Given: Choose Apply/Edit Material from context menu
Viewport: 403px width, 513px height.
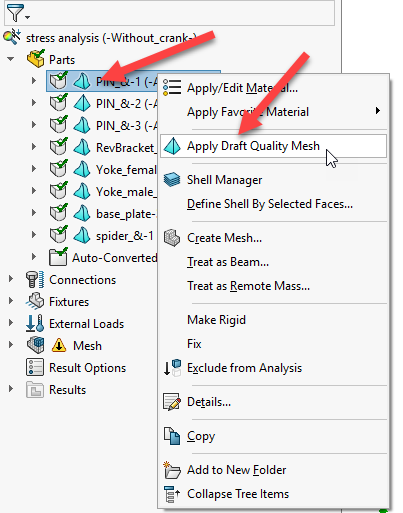Looking at the screenshot, I should coord(273,88).
